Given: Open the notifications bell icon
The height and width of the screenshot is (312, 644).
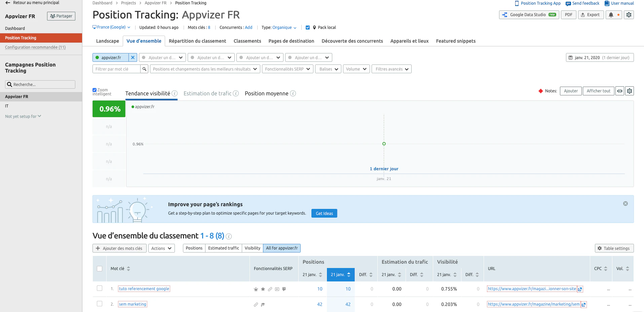Looking at the screenshot, I should 611,15.
